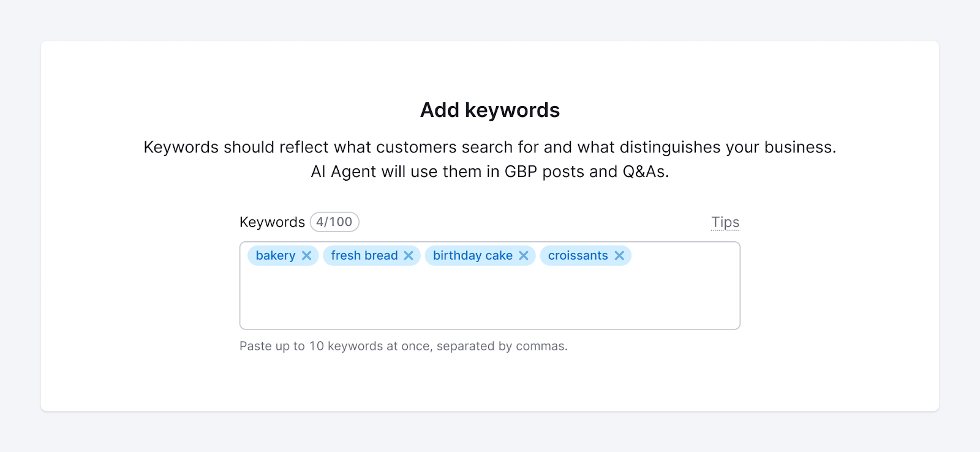Click the Q&As text in description
The image size is (980, 452).
coord(645,171)
